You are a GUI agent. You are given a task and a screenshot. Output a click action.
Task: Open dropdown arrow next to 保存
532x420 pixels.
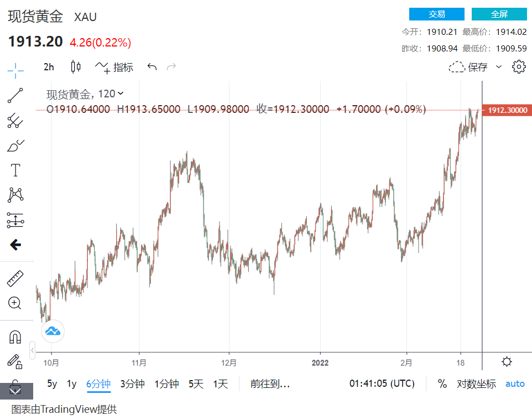(x=499, y=67)
